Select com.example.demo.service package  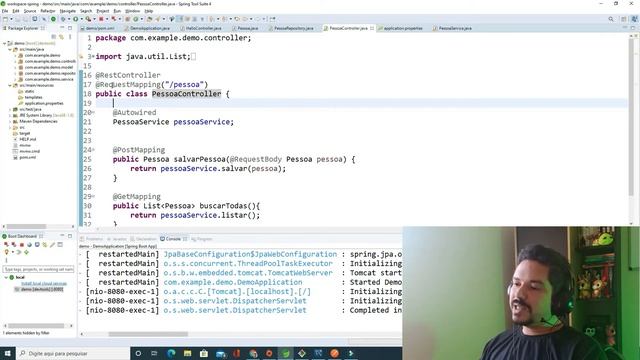[46, 79]
